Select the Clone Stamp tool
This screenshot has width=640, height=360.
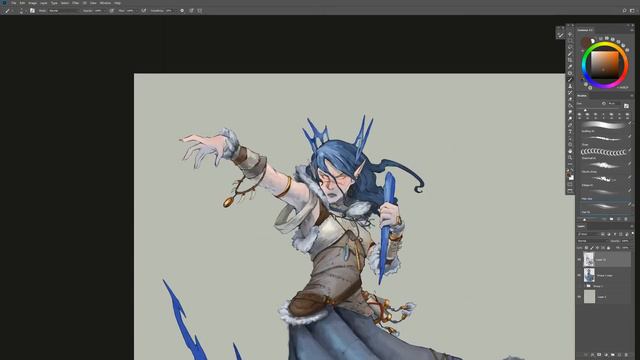[570, 87]
